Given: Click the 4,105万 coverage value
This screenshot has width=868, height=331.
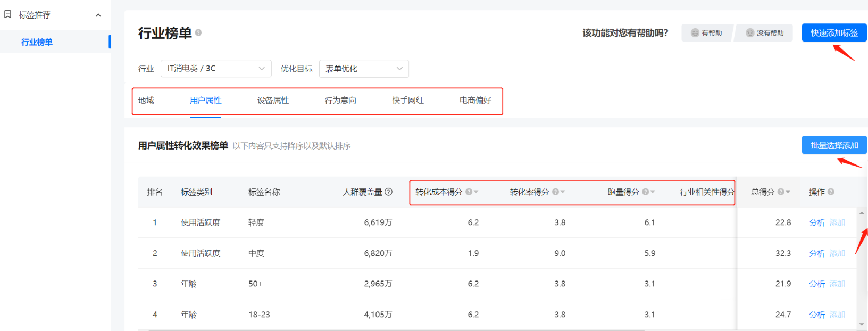Looking at the screenshot, I should pos(378,315).
